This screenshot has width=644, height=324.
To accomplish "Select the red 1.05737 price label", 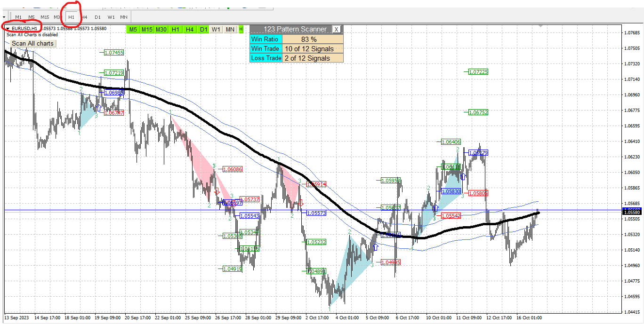I will 250,199.
